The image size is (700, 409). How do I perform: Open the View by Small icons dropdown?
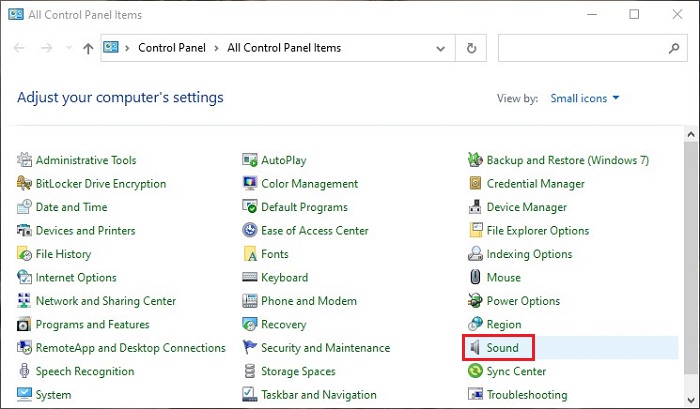point(585,98)
